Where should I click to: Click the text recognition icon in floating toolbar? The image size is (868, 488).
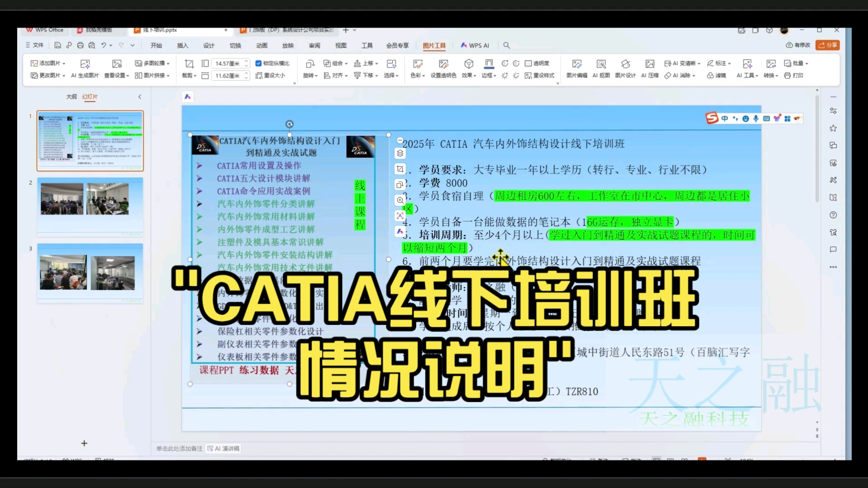pyautogui.click(x=400, y=216)
